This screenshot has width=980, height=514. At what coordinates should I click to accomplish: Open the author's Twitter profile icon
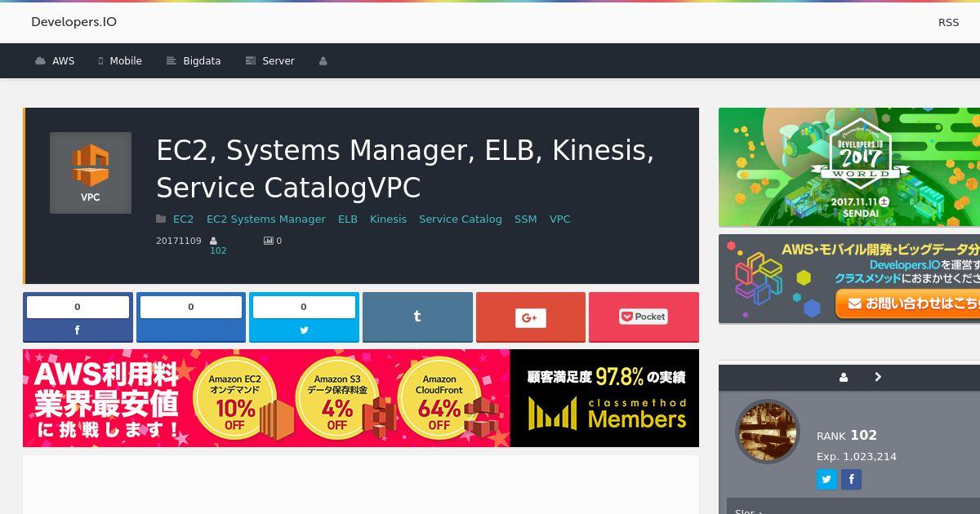(827, 479)
